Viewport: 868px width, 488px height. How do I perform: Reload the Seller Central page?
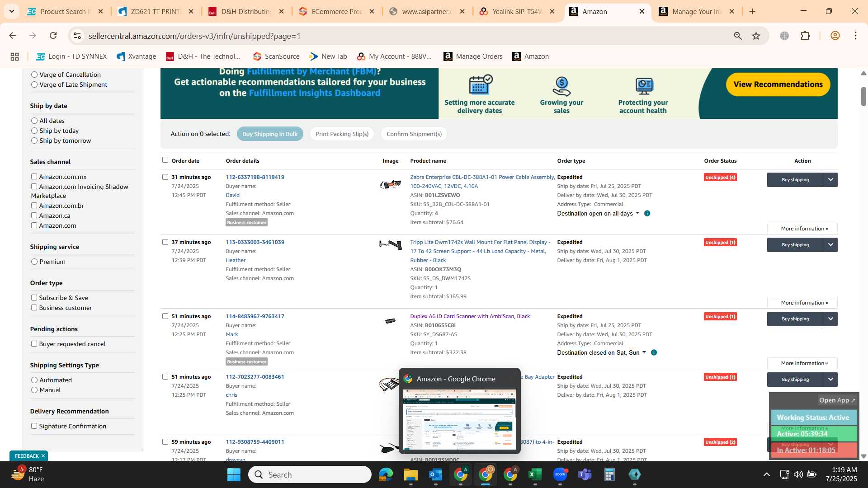[53, 36]
